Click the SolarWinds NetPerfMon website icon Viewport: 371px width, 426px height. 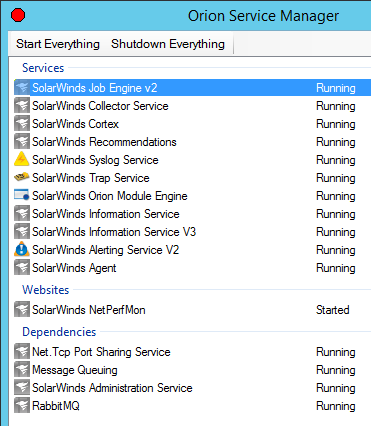pyautogui.click(x=22, y=310)
